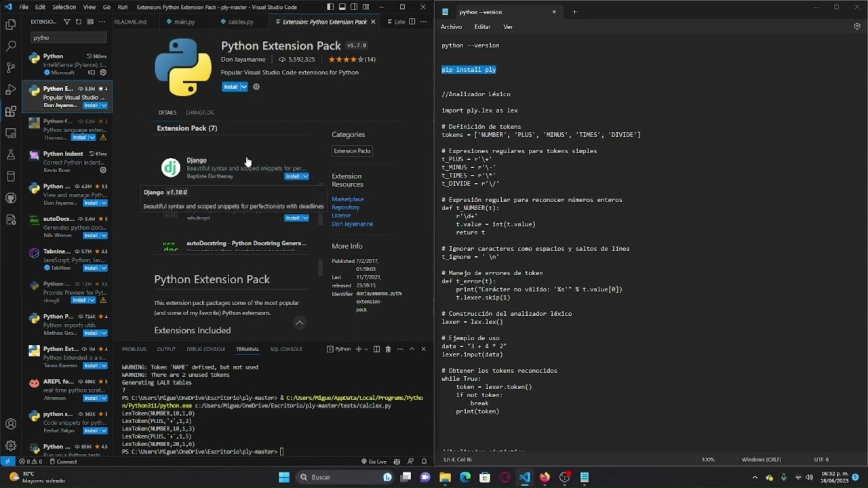The width and height of the screenshot is (868, 488).
Task: Open notifications bell in status bar
Action: coord(424,462)
